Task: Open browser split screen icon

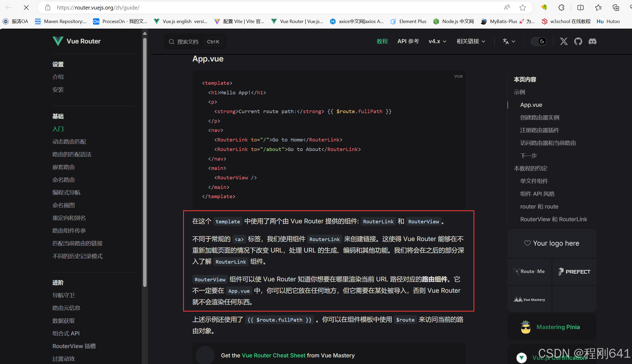Action: [580, 8]
